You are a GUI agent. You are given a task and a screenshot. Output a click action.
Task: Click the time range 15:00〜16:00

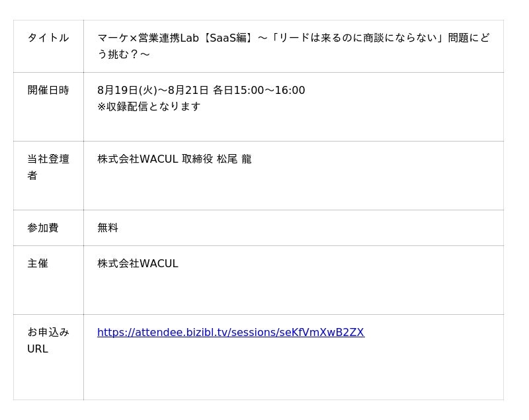269,90
